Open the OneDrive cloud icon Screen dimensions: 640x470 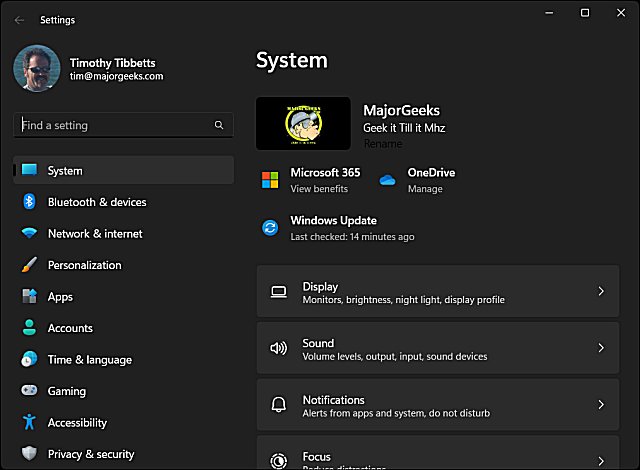click(387, 180)
